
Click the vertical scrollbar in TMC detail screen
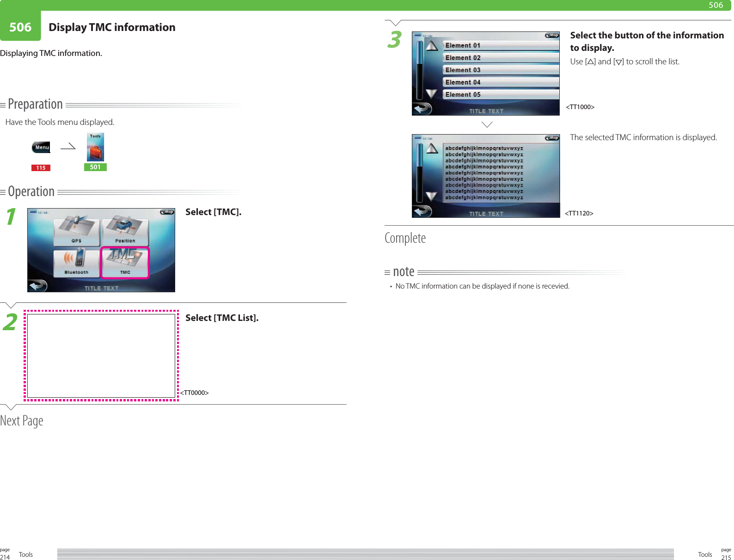coord(419,172)
